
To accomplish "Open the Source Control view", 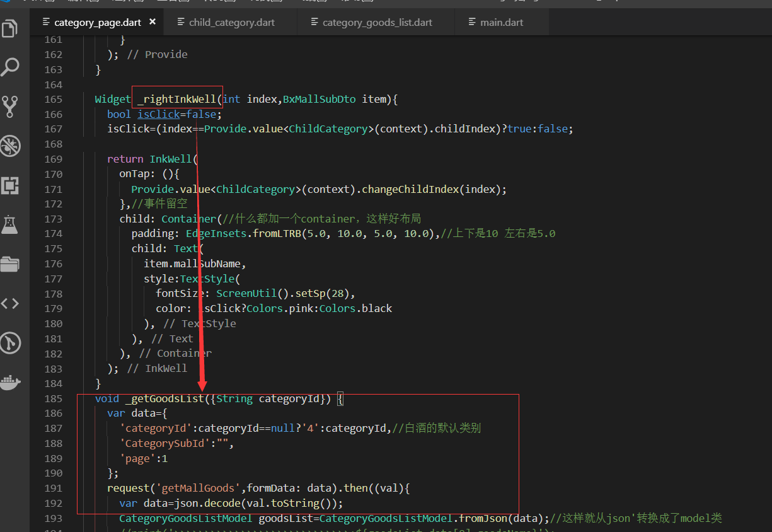I will pyautogui.click(x=10, y=107).
